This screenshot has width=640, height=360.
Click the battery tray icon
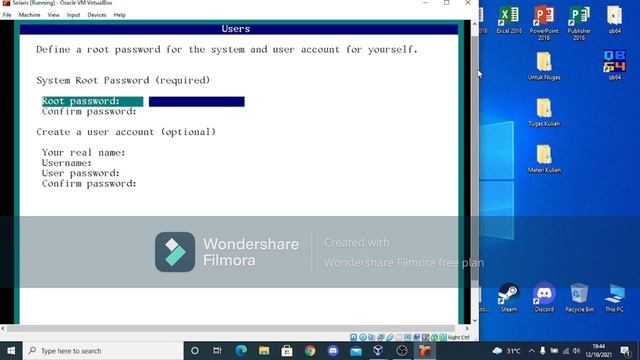tap(554, 351)
